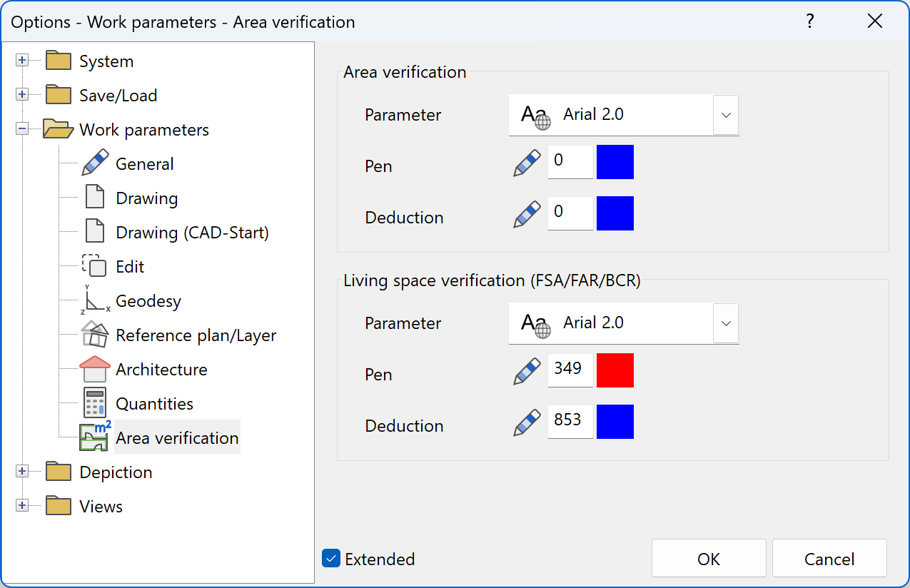The image size is (910, 588).
Task: Click the Reference plan/Layer house icon
Action: coord(93,335)
